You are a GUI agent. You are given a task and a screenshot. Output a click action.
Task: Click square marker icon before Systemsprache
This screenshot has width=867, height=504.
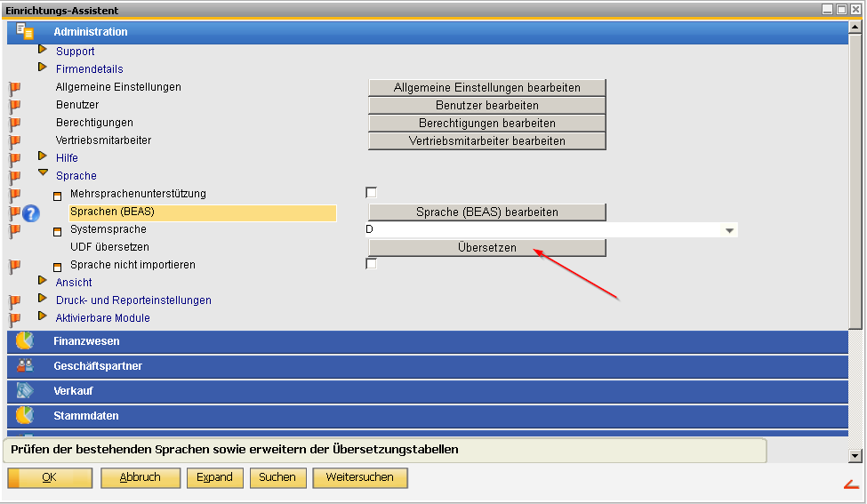tap(58, 231)
